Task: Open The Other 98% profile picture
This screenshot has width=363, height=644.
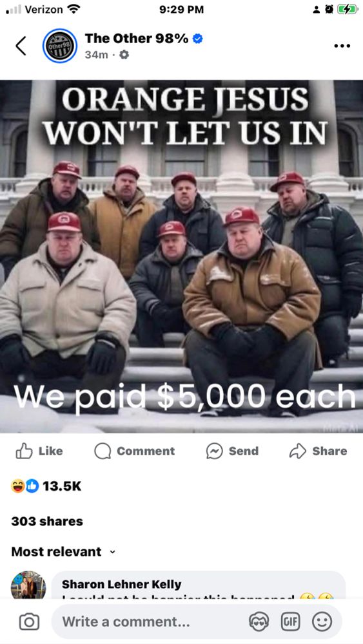Action: tap(60, 46)
